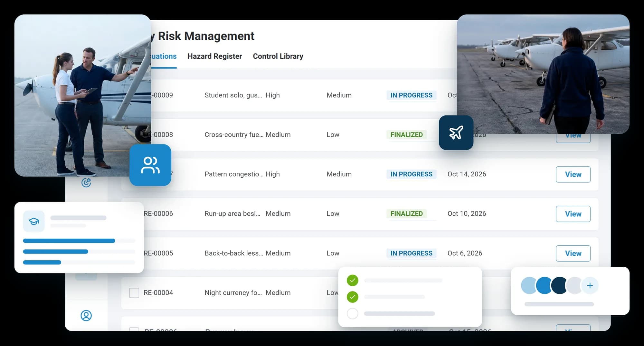Click the middle blue progress bar
The width and height of the screenshot is (644, 346).
point(55,252)
